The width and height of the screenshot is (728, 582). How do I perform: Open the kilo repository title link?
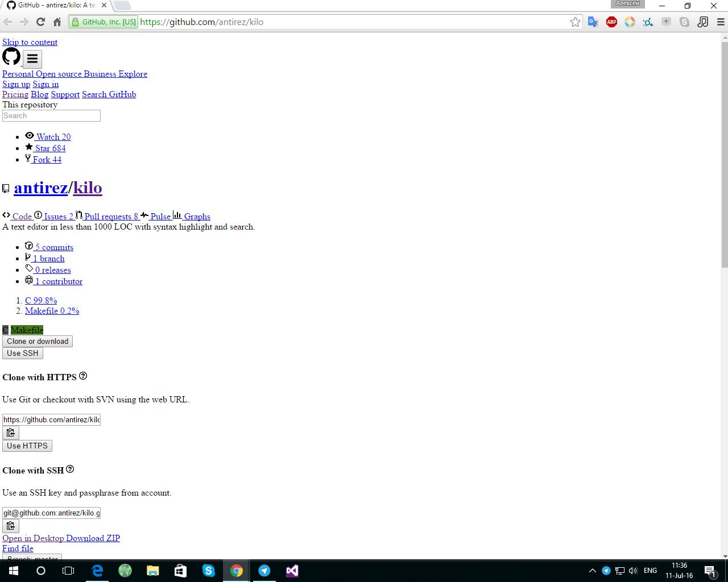click(88, 188)
